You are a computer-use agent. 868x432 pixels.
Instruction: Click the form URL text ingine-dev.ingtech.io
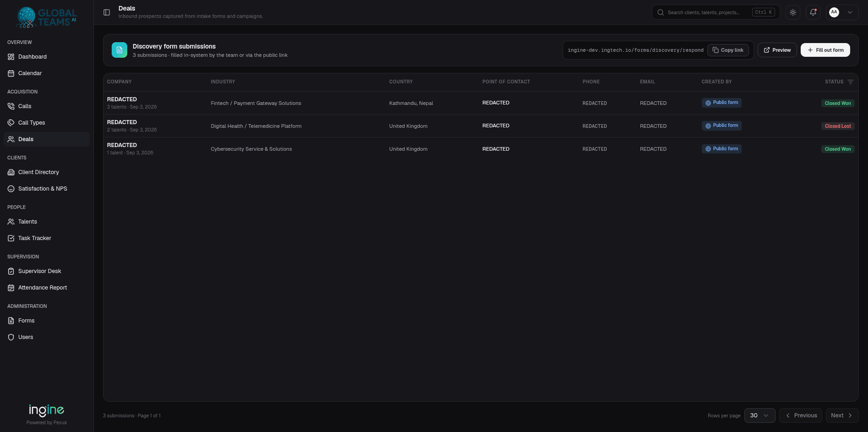pos(635,50)
